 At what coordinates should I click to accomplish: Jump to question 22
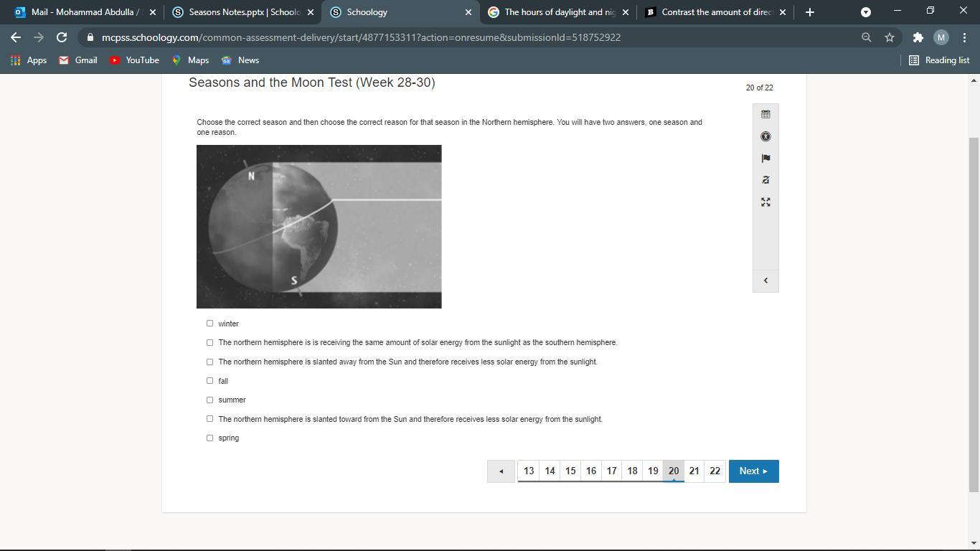715,471
